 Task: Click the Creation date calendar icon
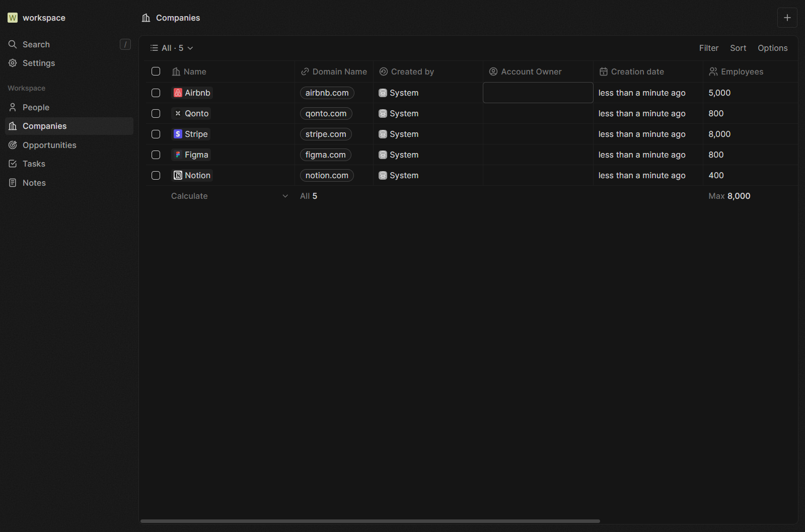[603, 71]
